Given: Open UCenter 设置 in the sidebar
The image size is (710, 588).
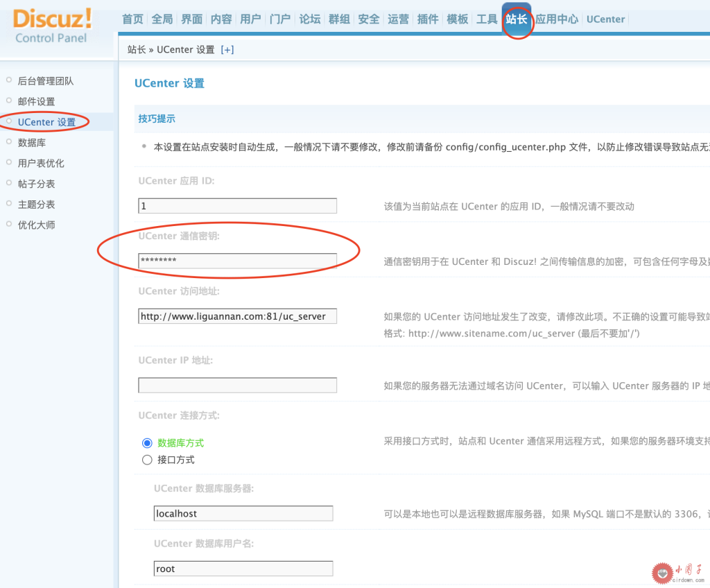Looking at the screenshot, I should pyautogui.click(x=46, y=122).
